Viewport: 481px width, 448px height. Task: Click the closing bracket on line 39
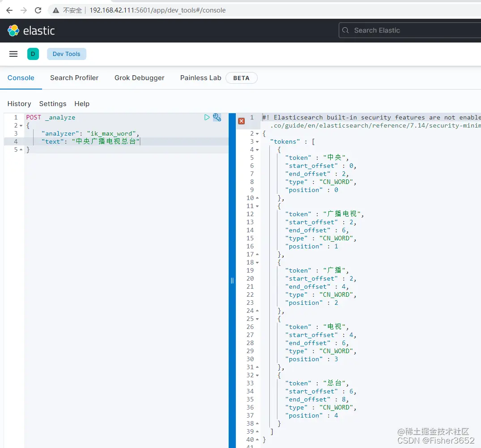tap(272, 432)
